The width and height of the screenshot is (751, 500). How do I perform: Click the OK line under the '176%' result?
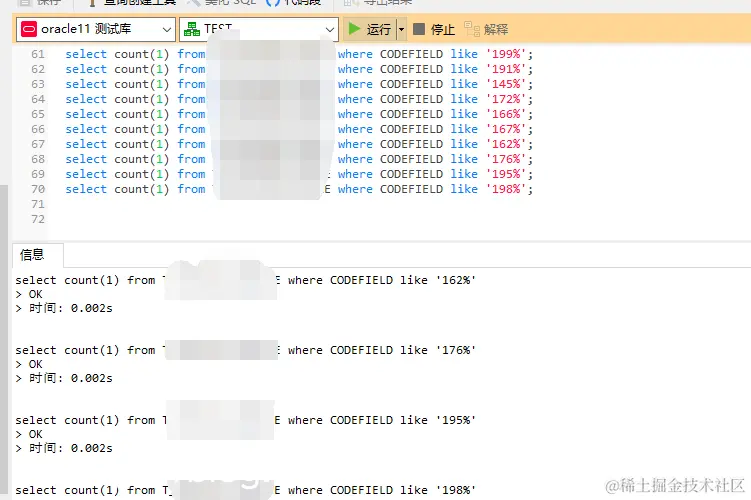tap(29, 364)
